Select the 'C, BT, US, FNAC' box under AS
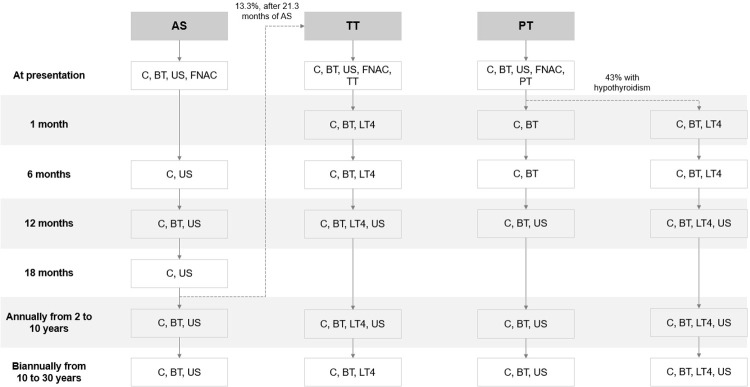750x387 pixels. 179,75
